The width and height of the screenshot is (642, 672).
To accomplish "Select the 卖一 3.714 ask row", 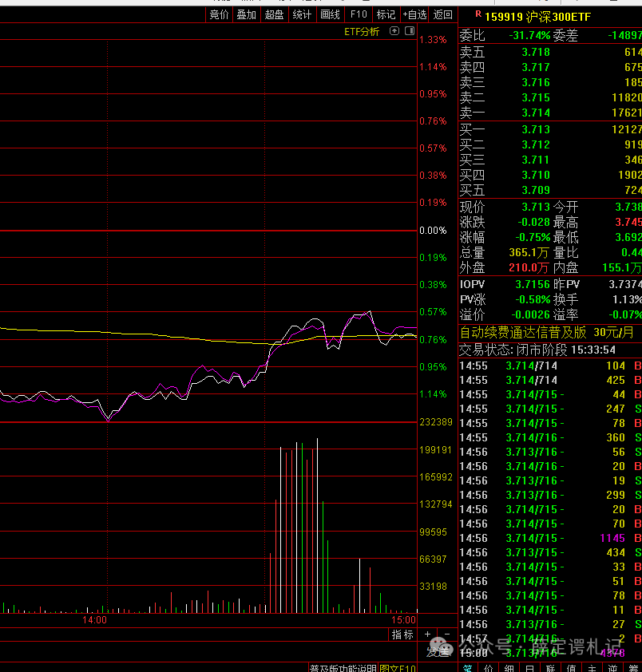I will coord(550,113).
